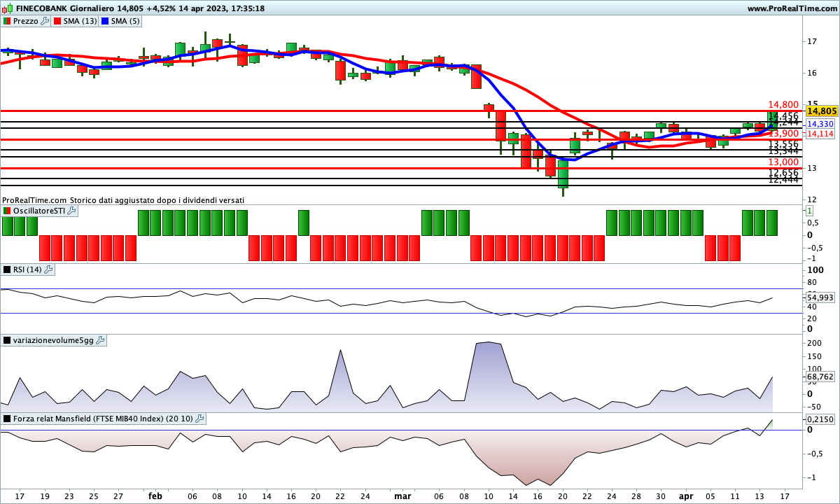Click the red 13,000 level label
The height and width of the screenshot is (504, 840).
pos(783,162)
